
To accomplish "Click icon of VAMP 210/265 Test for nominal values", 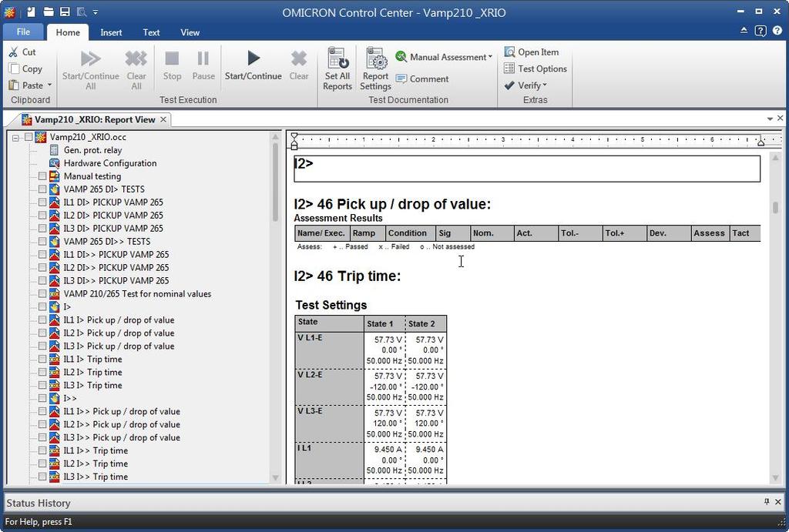I will [55, 293].
